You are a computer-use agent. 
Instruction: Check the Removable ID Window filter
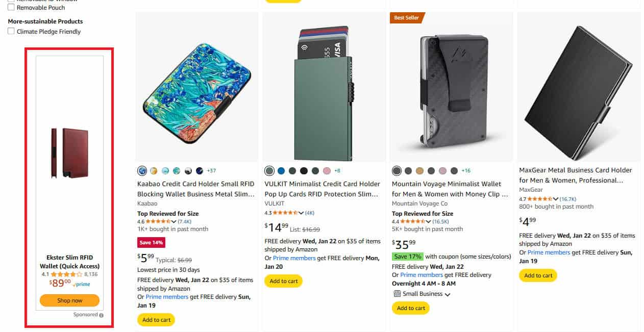pyautogui.click(x=11, y=0)
